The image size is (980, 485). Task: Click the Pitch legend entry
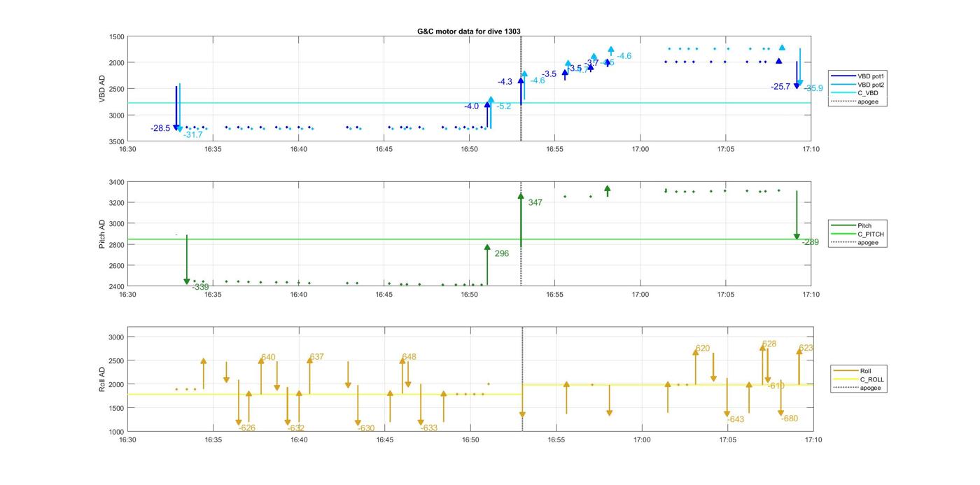point(866,225)
